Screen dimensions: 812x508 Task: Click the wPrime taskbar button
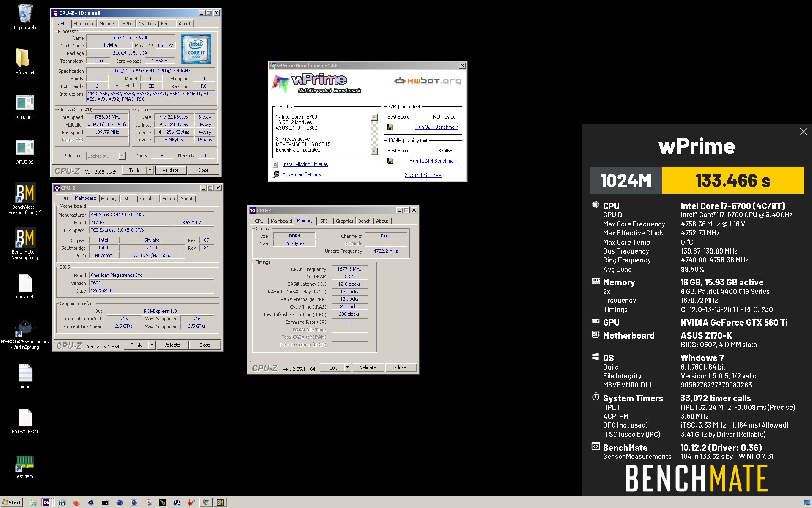pos(206,502)
